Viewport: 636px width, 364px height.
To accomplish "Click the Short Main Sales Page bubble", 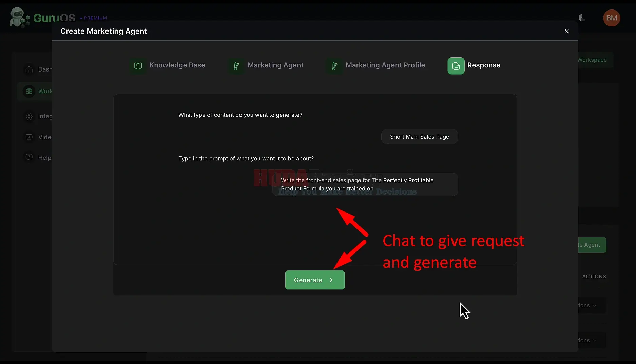I will point(419,137).
